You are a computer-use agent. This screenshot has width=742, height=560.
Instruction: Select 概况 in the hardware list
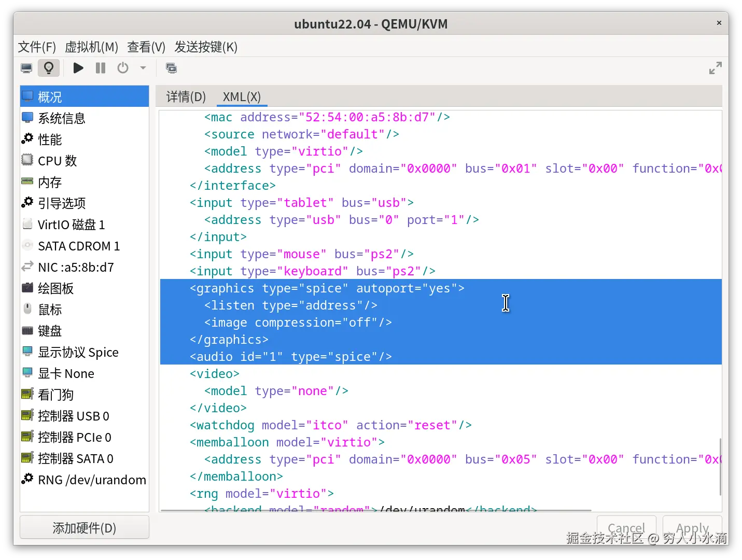pos(85,96)
